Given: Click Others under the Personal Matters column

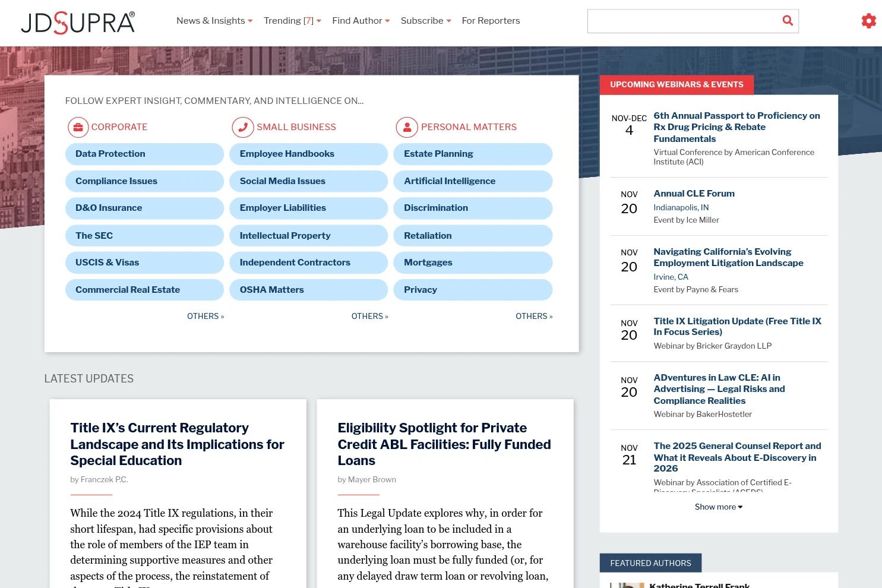Looking at the screenshot, I should click(x=534, y=317).
